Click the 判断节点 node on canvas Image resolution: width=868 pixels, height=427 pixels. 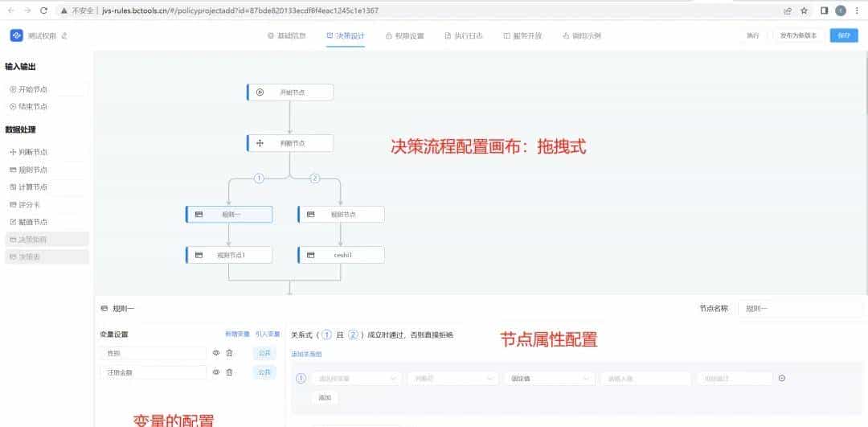point(290,143)
